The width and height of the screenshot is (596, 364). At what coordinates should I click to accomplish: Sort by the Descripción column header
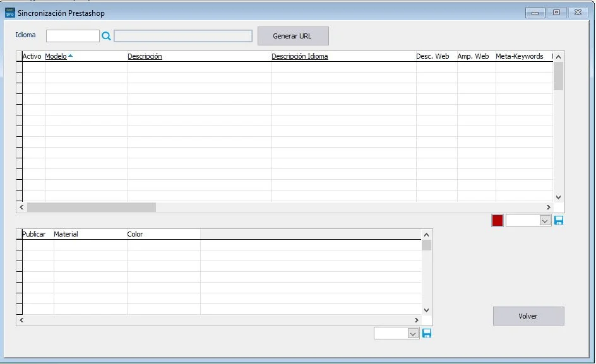click(145, 56)
